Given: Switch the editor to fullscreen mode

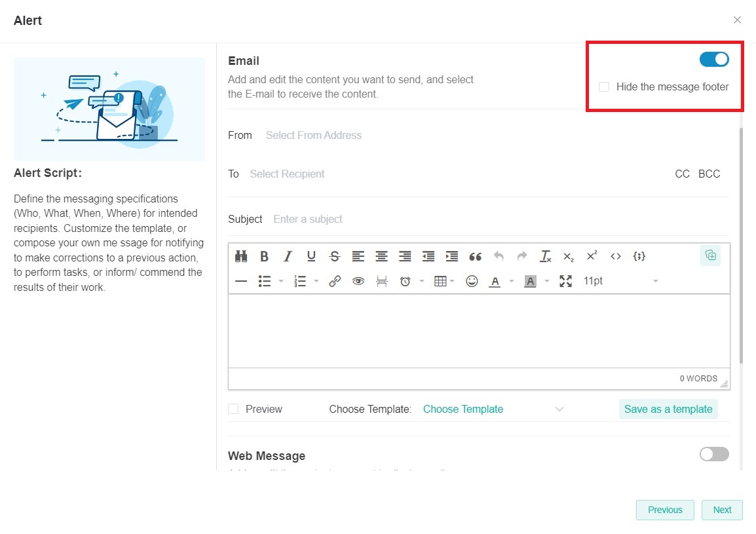Looking at the screenshot, I should tap(565, 281).
